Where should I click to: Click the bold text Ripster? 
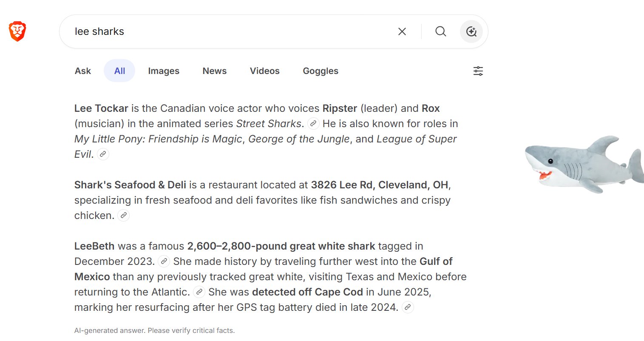click(340, 108)
